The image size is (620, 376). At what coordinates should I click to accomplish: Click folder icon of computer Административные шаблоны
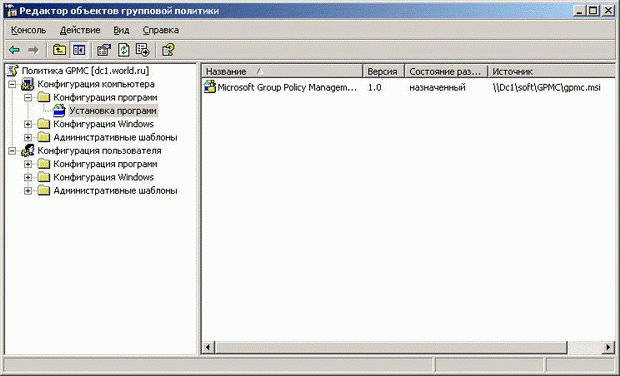[43, 137]
